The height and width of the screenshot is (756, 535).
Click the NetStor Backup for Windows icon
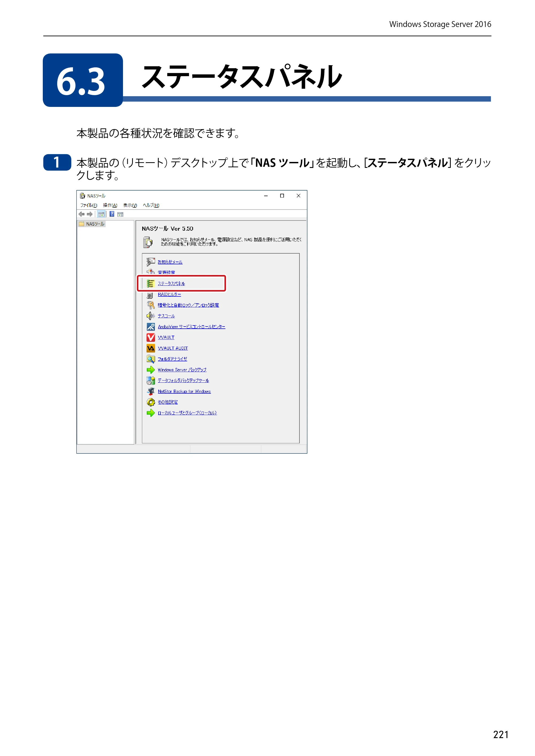[151, 391]
